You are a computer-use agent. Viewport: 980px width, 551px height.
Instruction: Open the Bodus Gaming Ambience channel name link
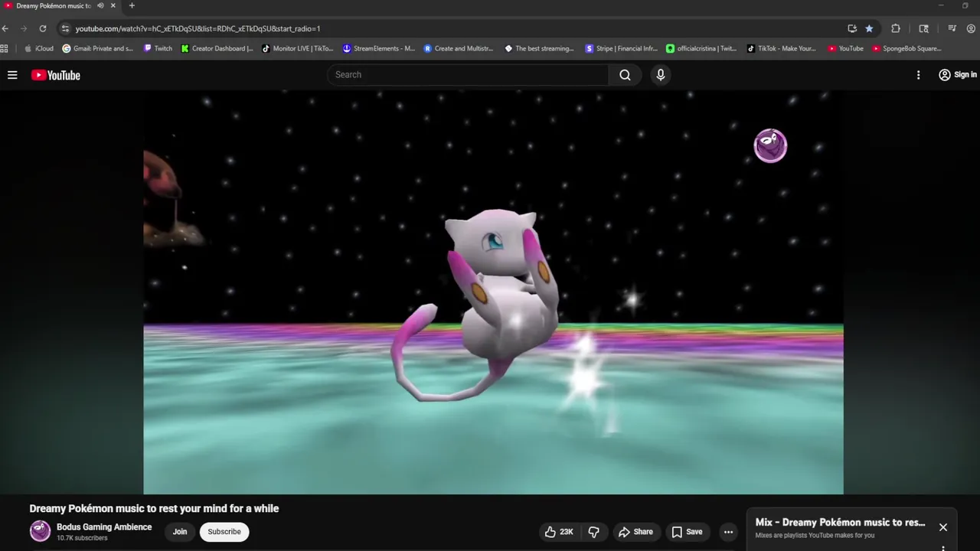[104, 527]
